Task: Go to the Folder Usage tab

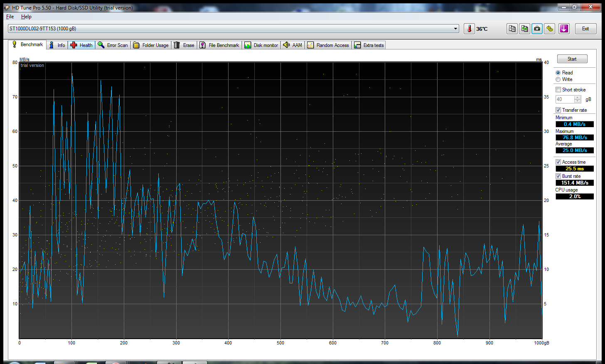Action: pyautogui.click(x=151, y=45)
